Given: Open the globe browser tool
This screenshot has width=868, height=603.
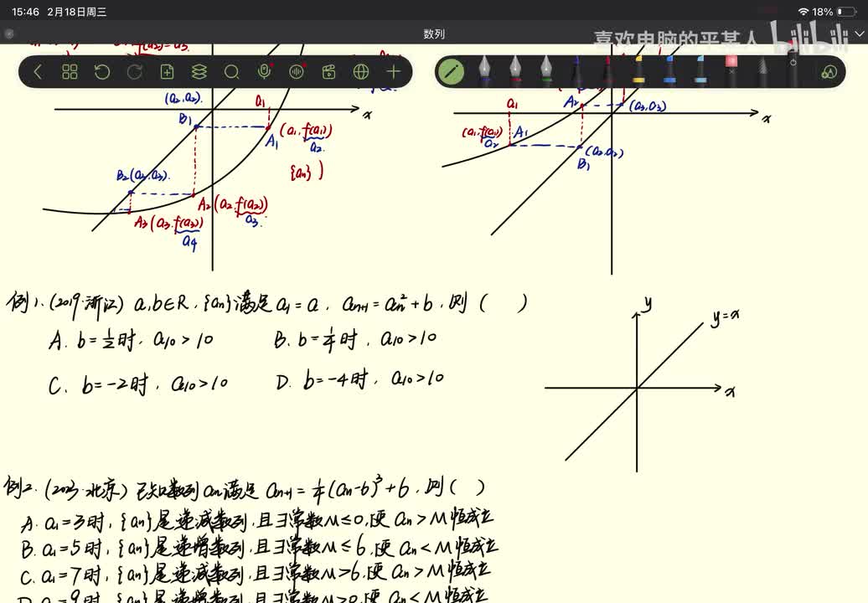Looking at the screenshot, I should click(361, 72).
